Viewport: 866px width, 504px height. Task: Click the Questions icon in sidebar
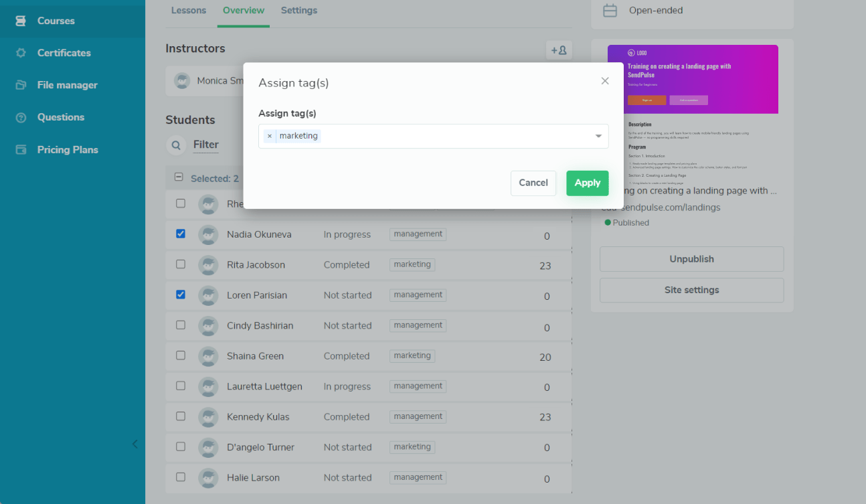[x=21, y=117]
